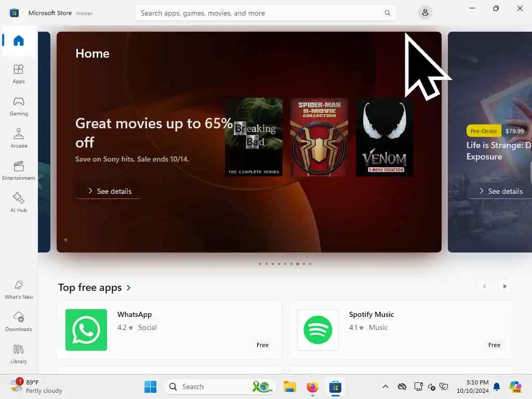Viewport: 532px width, 399px height.
Task: Open the clock showing 3:10 PM
Action: pyautogui.click(x=473, y=387)
